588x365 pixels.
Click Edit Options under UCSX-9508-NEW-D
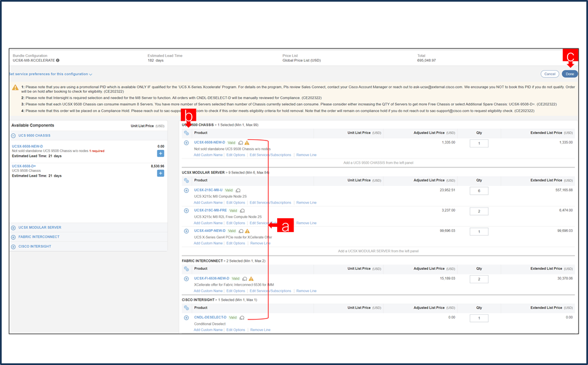pos(236,155)
